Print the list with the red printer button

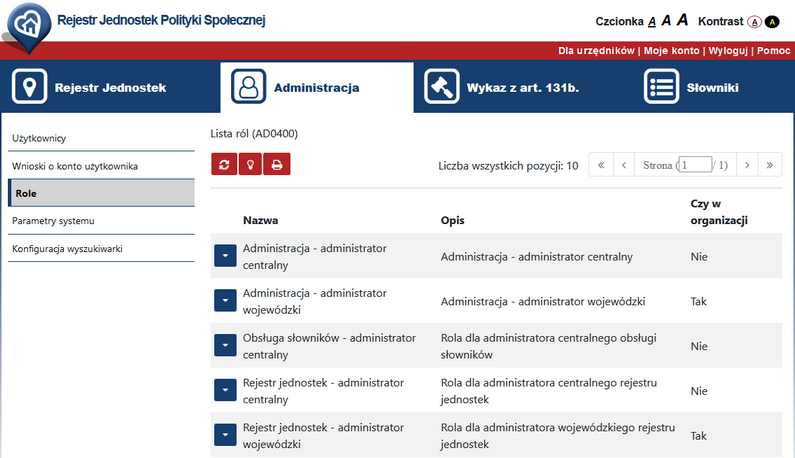pyautogui.click(x=277, y=164)
